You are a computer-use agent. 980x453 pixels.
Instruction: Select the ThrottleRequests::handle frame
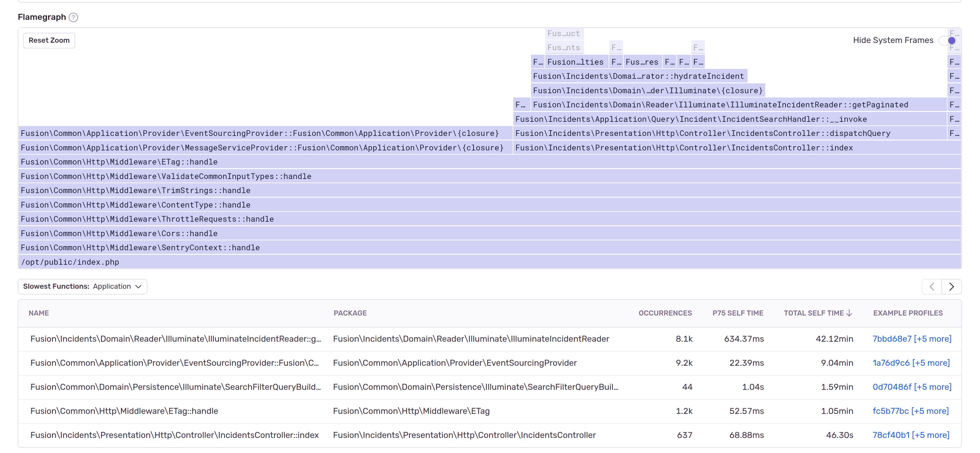click(x=147, y=219)
